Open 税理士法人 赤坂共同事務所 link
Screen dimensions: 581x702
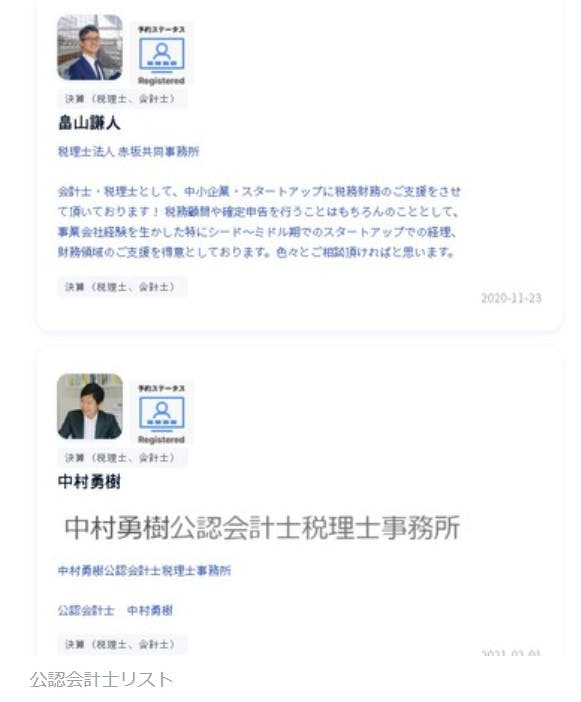pos(128,151)
